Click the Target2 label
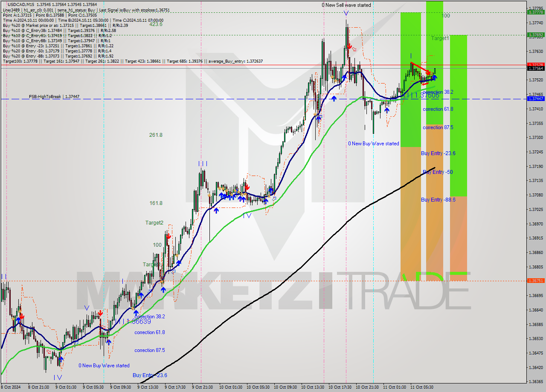The image size is (546, 392). tap(154, 223)
